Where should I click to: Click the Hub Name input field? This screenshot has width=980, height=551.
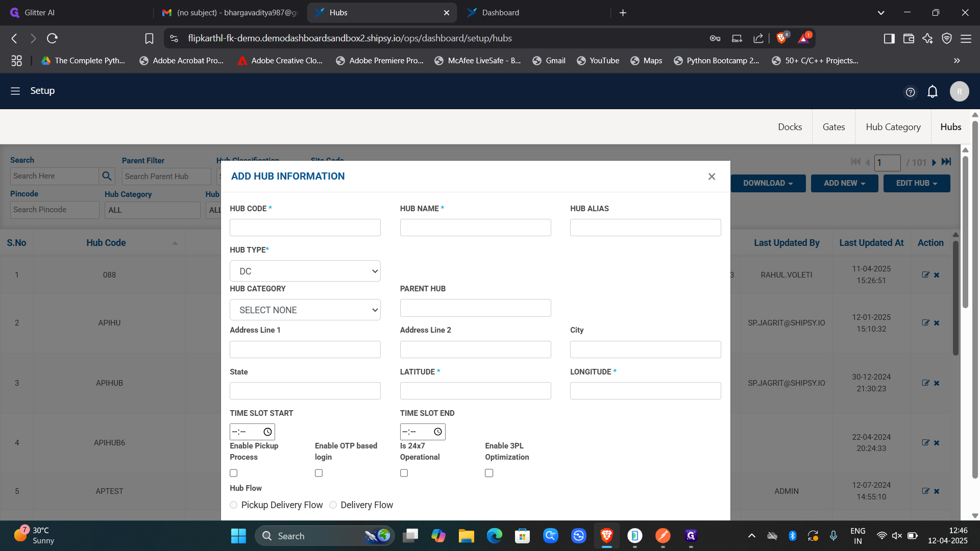point(475,228)
